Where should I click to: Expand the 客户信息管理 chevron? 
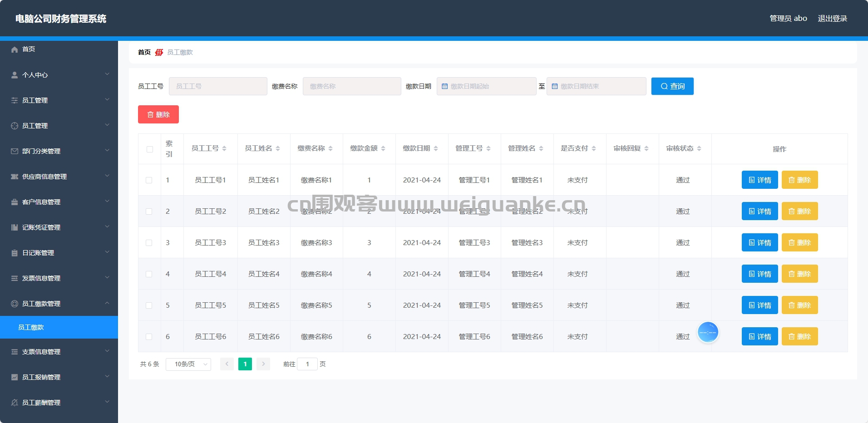click(x=107, y=201)
